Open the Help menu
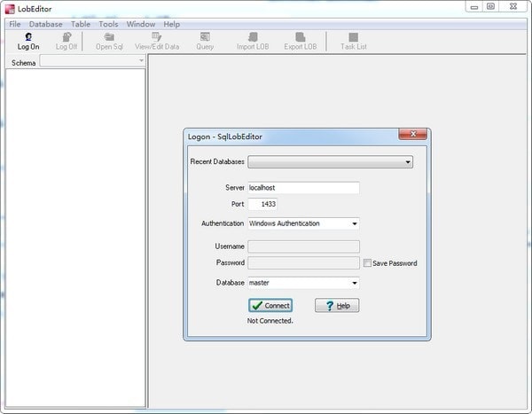Viewport: 532px width, 414px height. click(x=171, y=24)
